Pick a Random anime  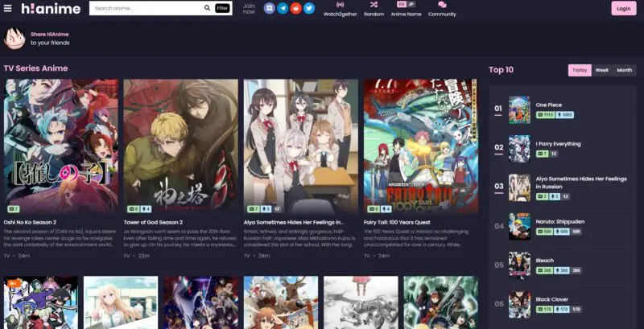pos(374,9)
